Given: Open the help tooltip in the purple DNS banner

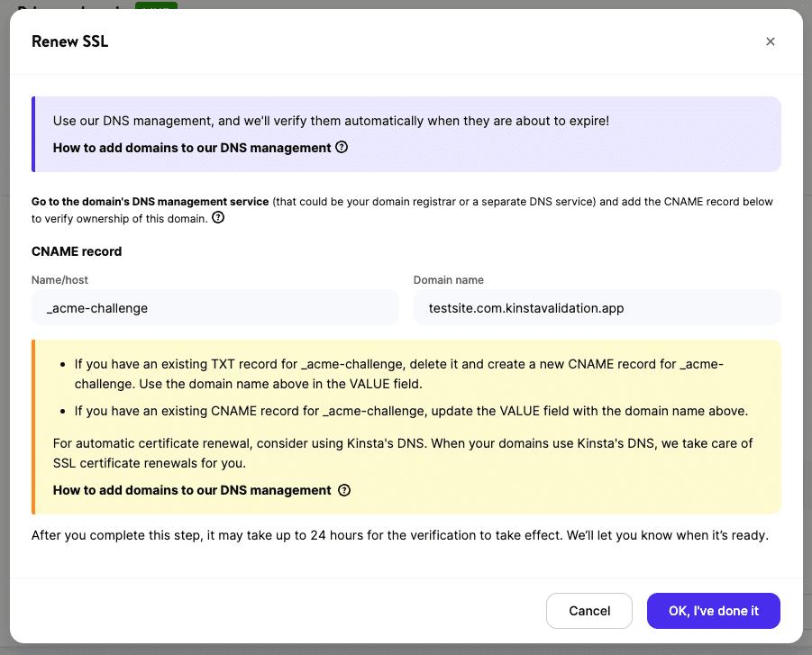Looking at the screenshot, I should (x=341, y=147).
